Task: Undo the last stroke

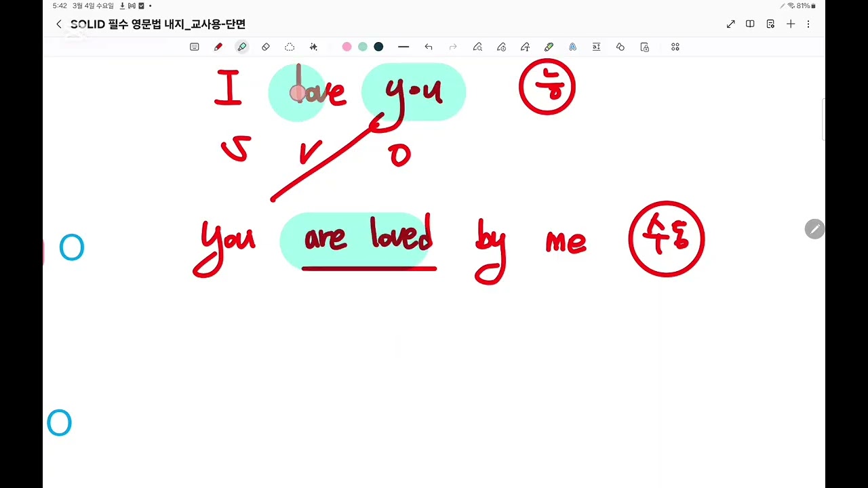Action: click(x=429, y=47)
